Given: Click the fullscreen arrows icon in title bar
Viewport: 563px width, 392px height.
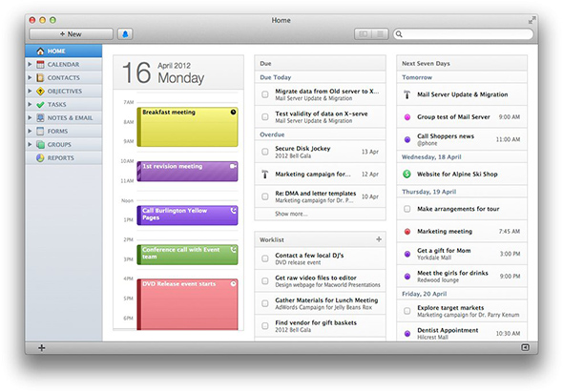Looking at the screenshot, I should [532, 20].
